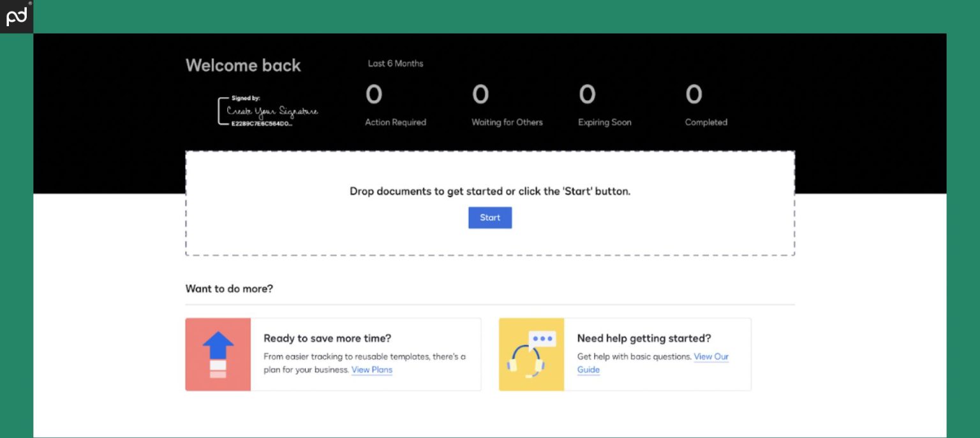Click the 'Signed by:' label
Screen dimensions: 980x438
246,98
